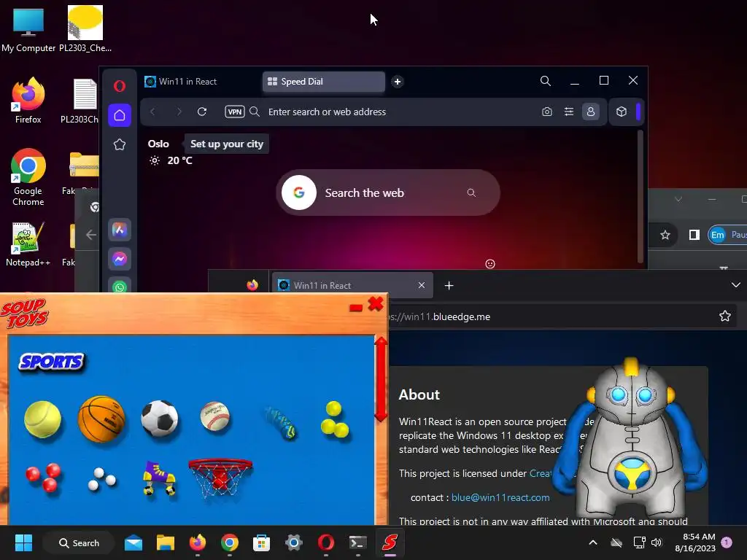Open Firefox desktop shortcut

point(28,101)
